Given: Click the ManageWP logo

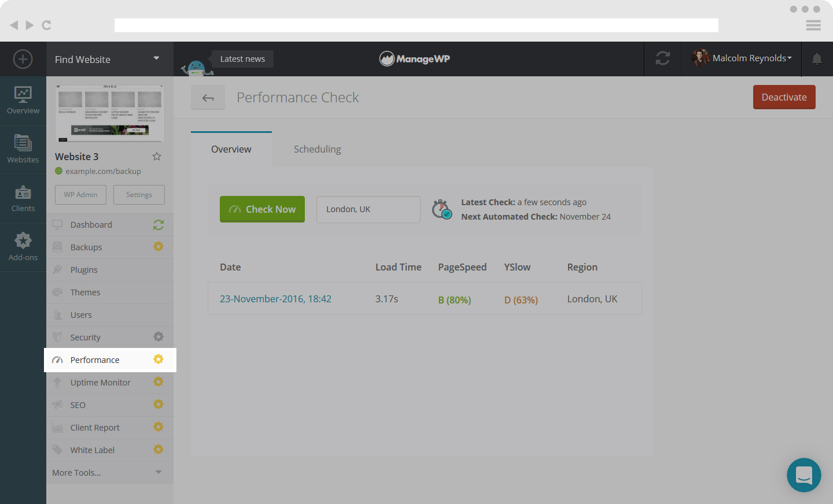Looking at the screenshot, I should (415, 58).
